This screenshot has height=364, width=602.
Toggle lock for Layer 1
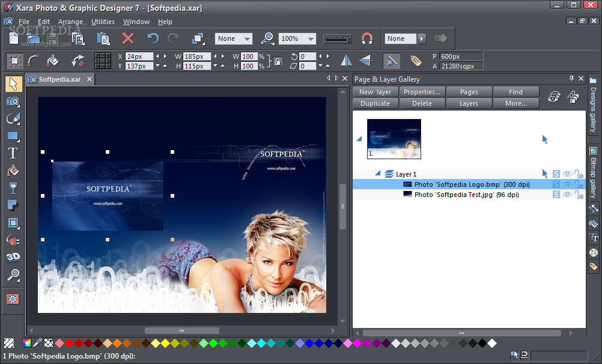coord(578,174)
